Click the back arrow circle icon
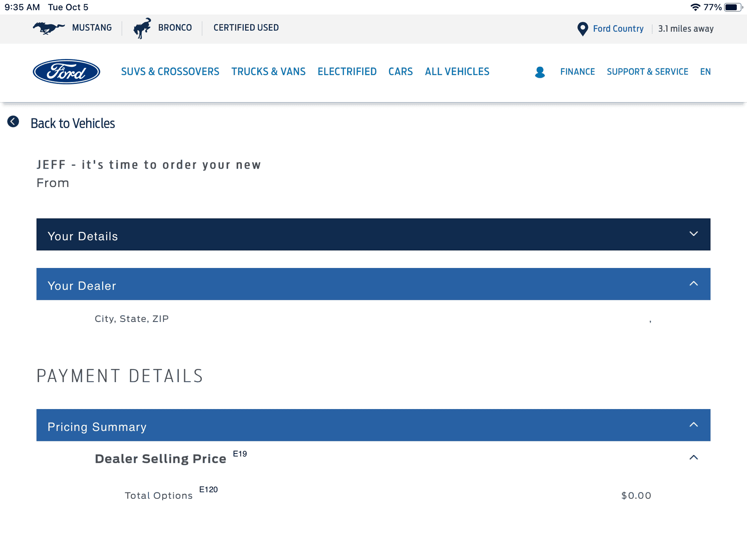This screenshot has width=747, height=560. [13, 121]
